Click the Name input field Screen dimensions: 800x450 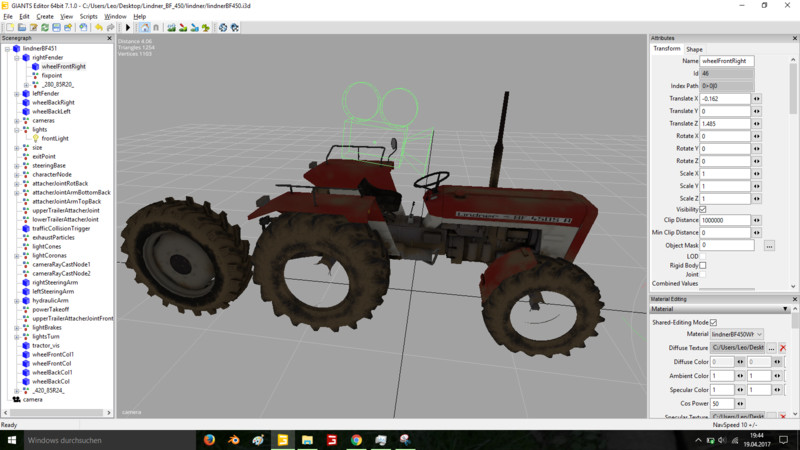726,61
